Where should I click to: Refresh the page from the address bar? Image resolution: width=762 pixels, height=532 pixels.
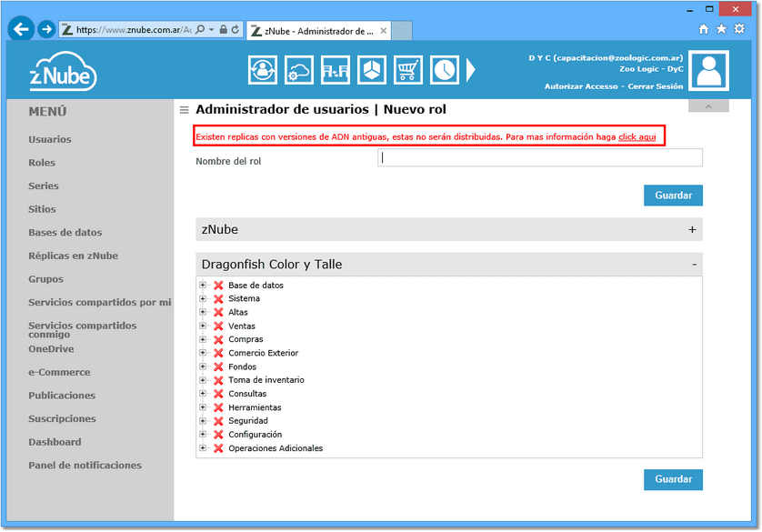(x=236, y=30)
